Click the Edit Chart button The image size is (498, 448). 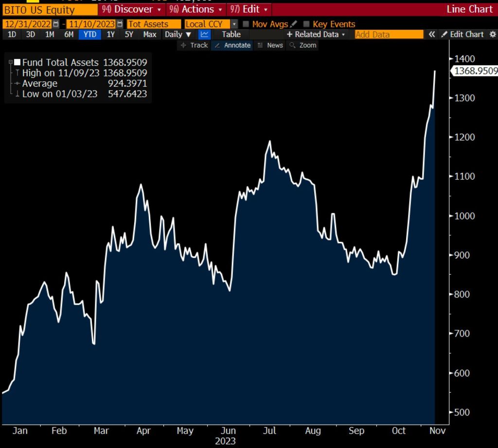462,34
